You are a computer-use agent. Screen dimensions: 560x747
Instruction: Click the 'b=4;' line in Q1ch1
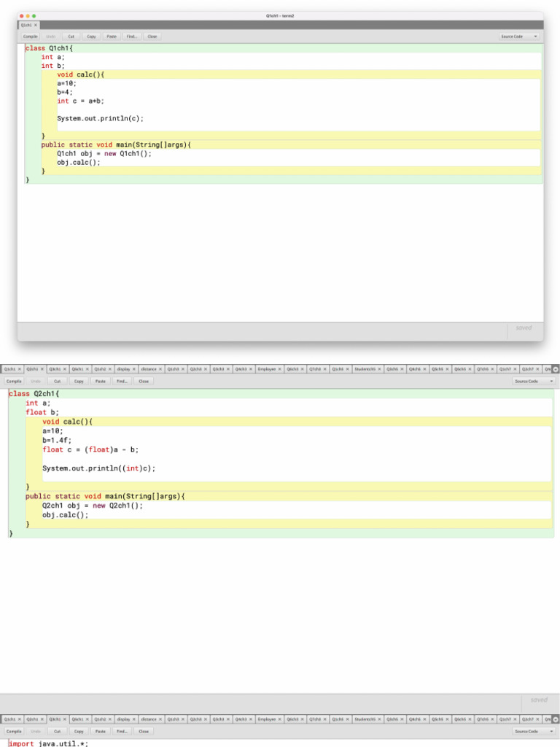click(65, 92)
